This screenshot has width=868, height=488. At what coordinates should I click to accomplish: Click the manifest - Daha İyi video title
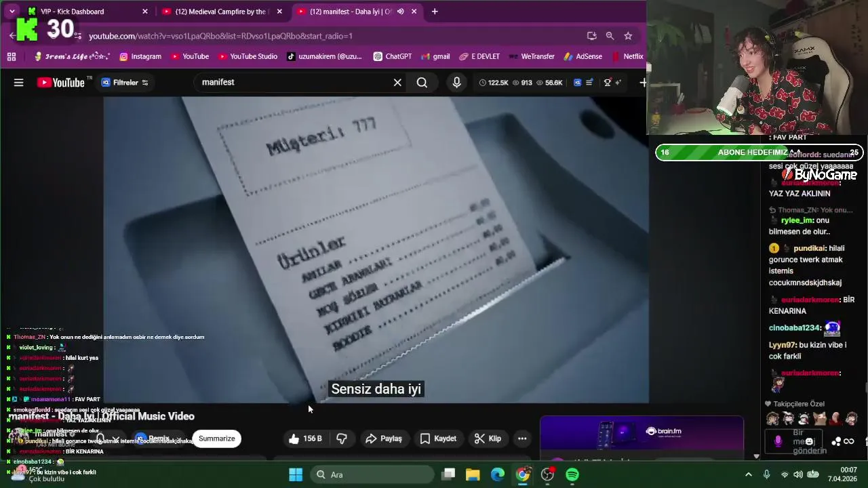click(102, 416)
